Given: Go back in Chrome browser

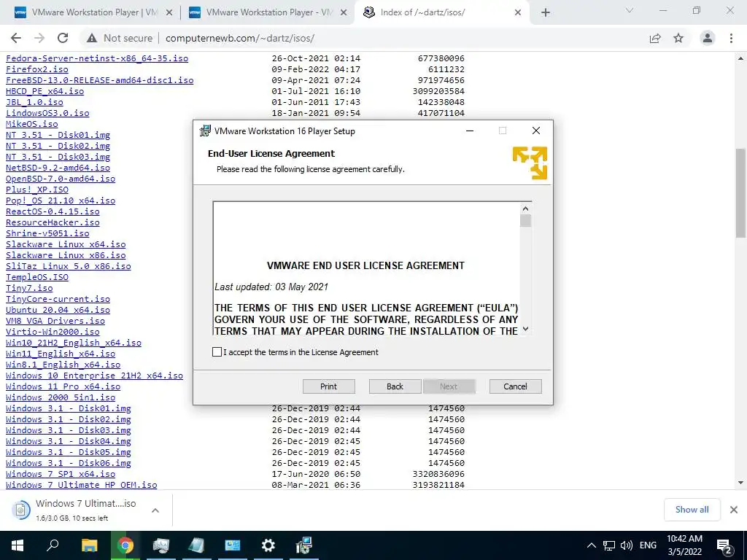Looking at the screenshot, I should 16,38.
